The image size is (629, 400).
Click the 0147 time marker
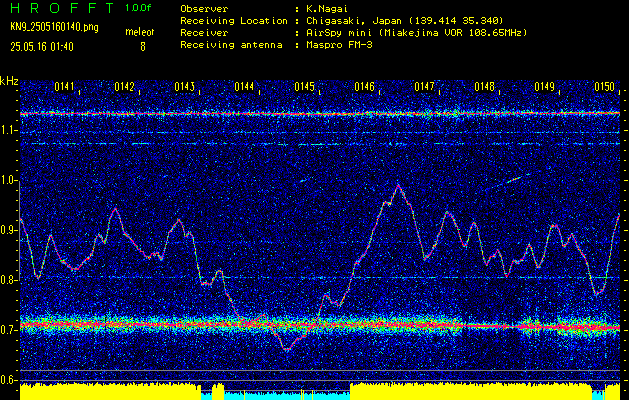tap(424, 86)
